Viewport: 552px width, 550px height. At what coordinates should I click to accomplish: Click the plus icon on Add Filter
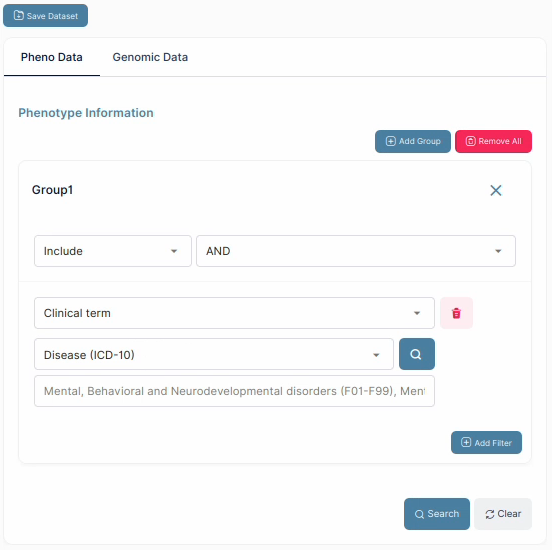466,442
